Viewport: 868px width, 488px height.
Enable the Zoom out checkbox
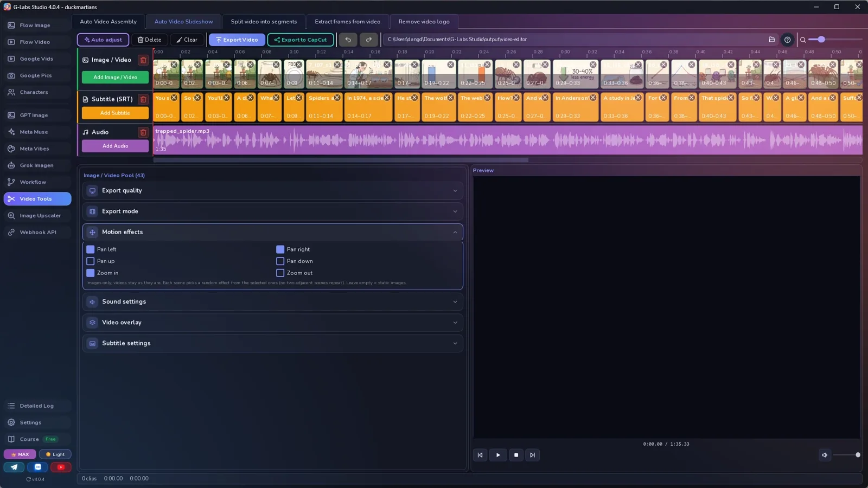coord(280,273)
